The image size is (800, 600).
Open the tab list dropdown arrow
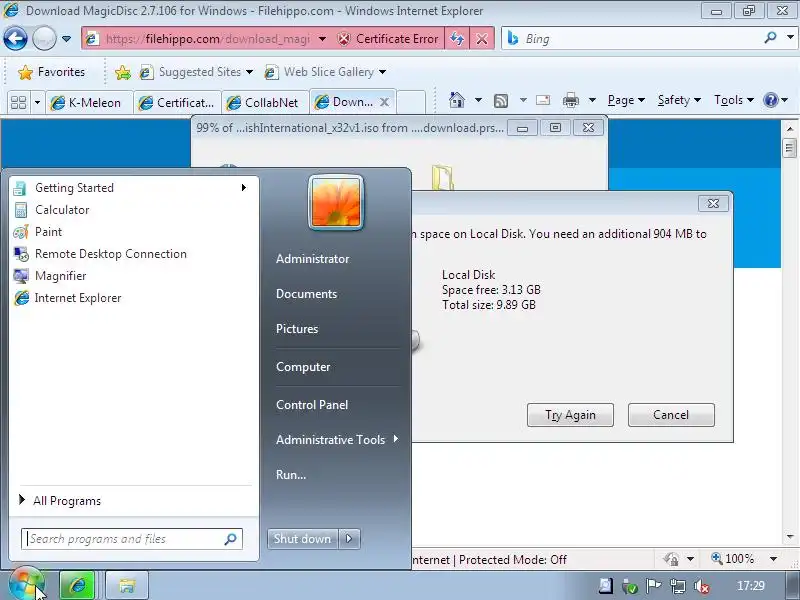37,103
